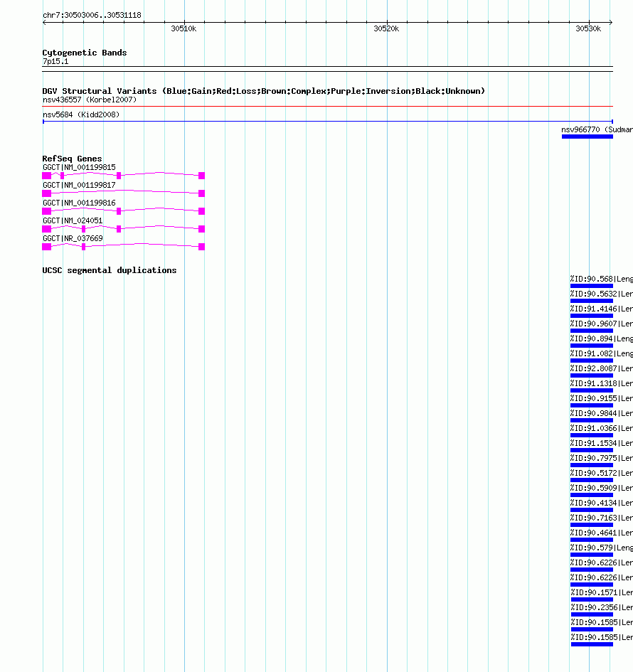The height and width of the screenshot is (672, 633).
Task: Select the Cytogenetic Bands track title
Action: click(x=85, y=53)
